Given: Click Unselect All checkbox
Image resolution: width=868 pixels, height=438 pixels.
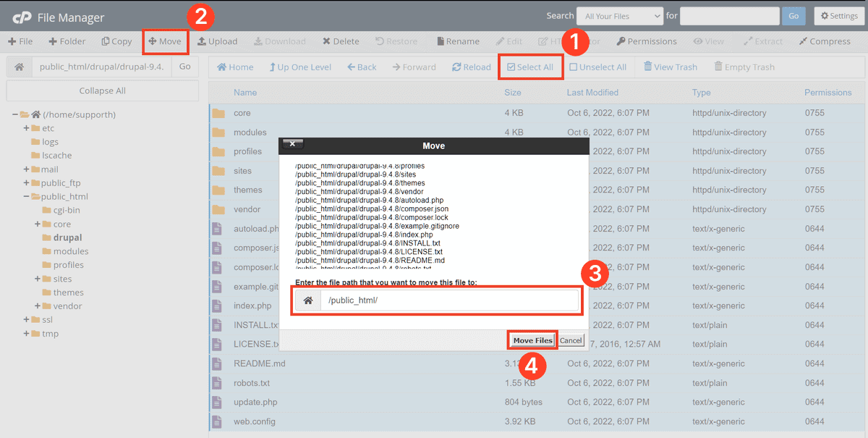Looking at the screenshot, I should 597,67.
